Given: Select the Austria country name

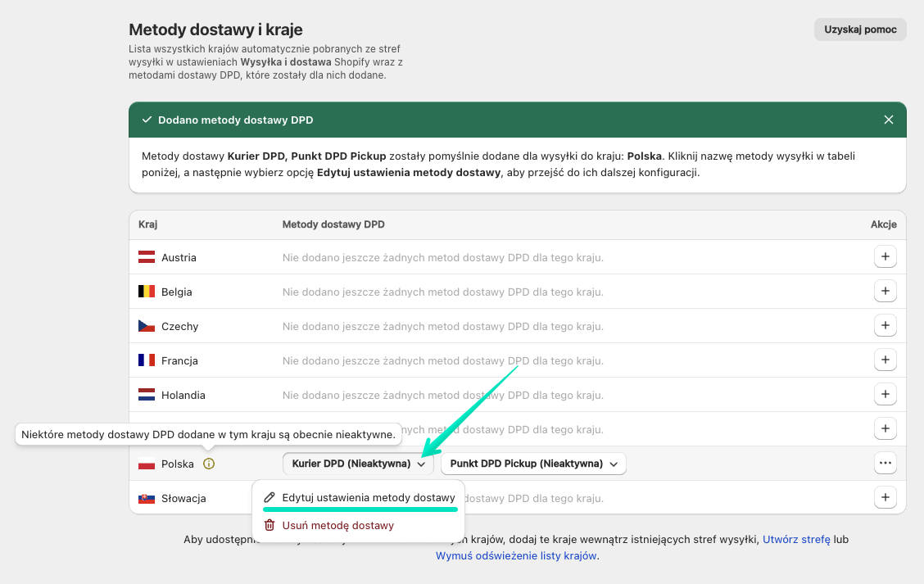Looking at the screenshot, I should 179,257.
